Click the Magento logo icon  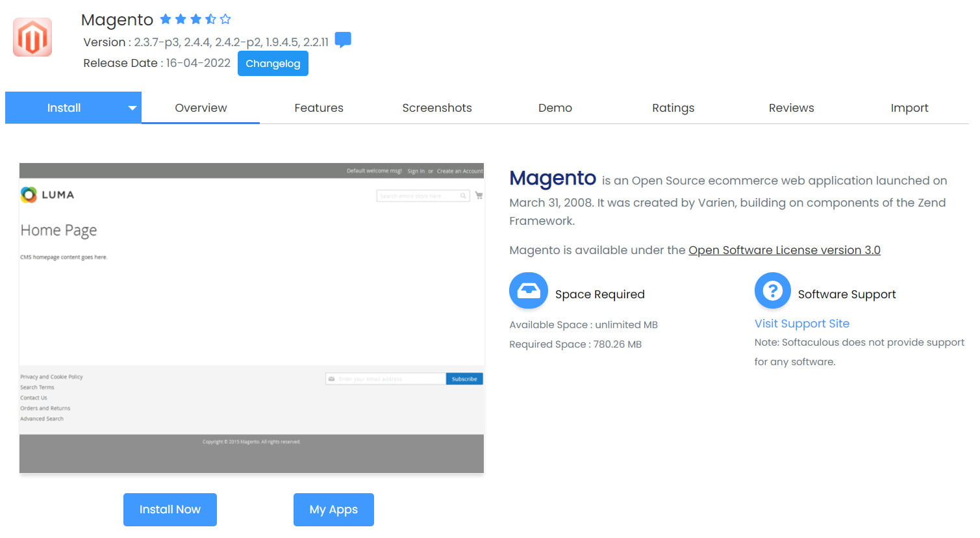pos(32,37)
